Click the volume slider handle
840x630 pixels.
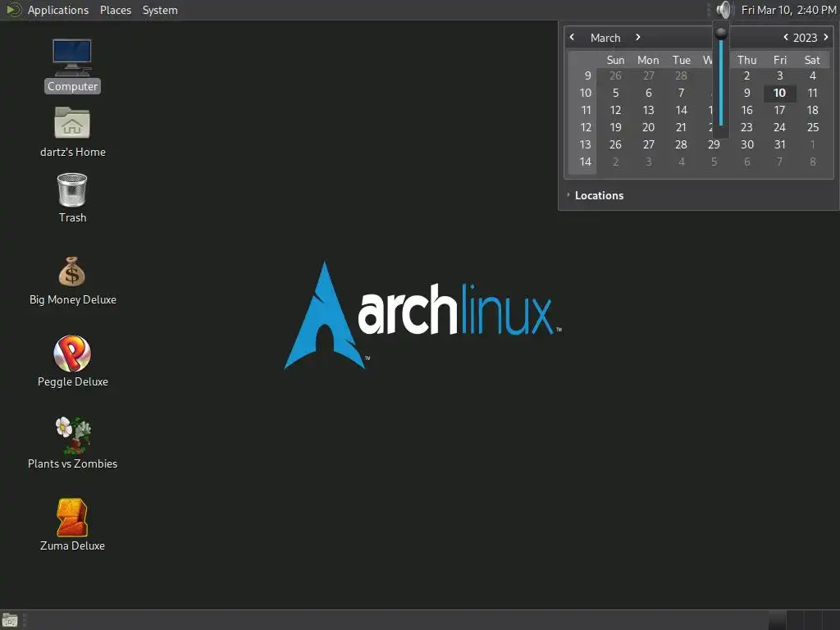click(x=721, y=33)
